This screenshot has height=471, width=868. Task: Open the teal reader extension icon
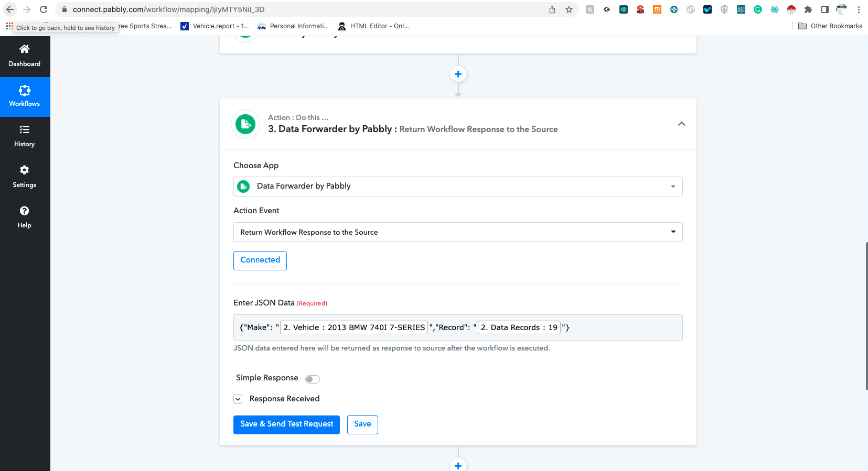[x=741, y=9]
